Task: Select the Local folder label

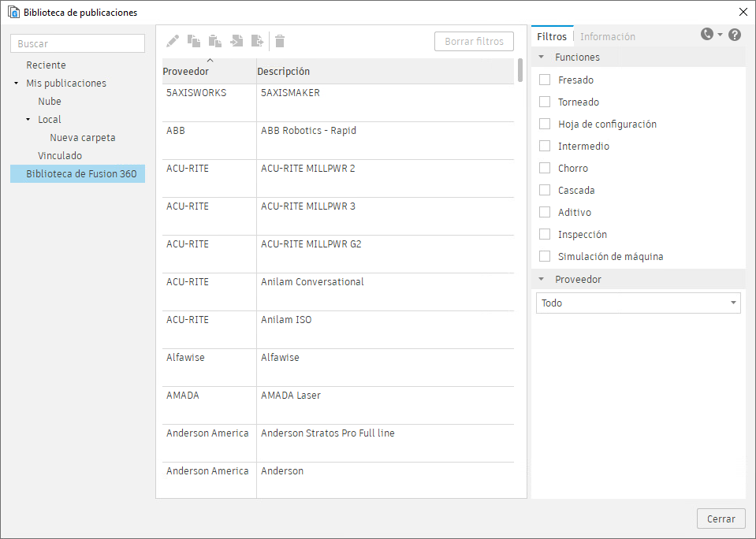Action: 50,120
